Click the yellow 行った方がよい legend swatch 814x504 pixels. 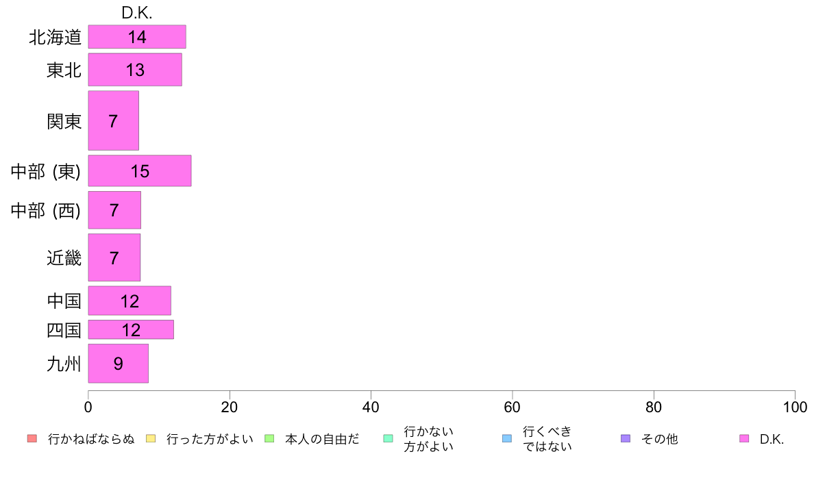point(150,439)
